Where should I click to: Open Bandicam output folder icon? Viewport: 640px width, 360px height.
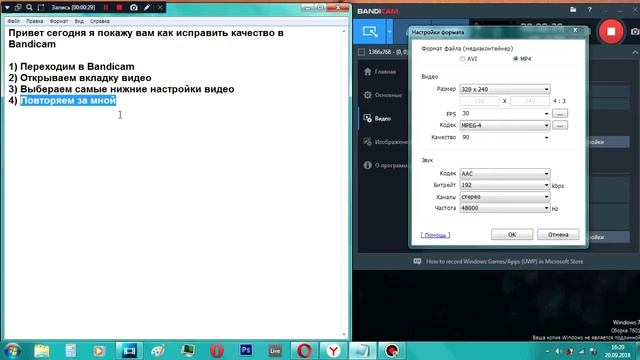pos(573,9)
